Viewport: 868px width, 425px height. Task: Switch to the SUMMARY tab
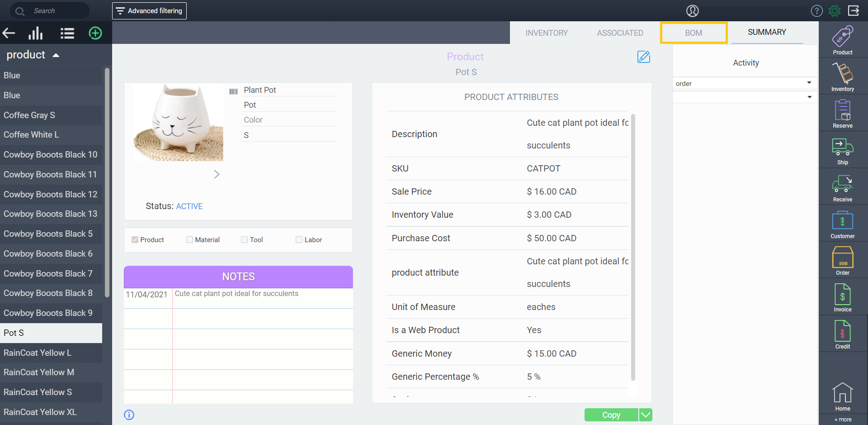[767, 32]
